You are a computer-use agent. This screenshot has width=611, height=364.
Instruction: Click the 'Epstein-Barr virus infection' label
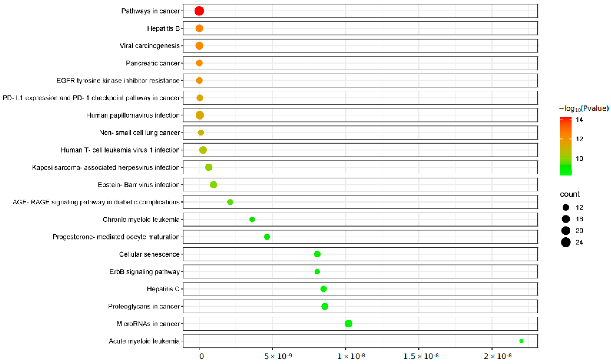coord(139,185)
